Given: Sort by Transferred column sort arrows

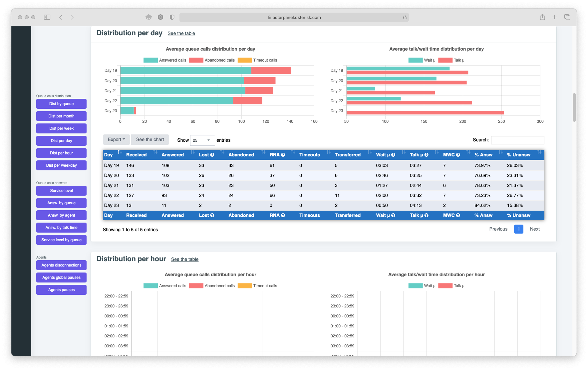Looking at the screenshot, I should (x=370, y=152).
